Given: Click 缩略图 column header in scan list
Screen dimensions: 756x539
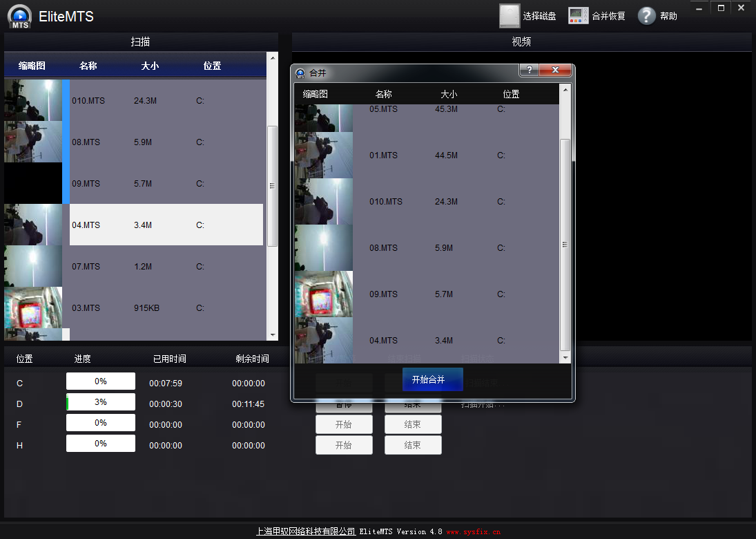Looking at the screenshot, I should 32,66.
